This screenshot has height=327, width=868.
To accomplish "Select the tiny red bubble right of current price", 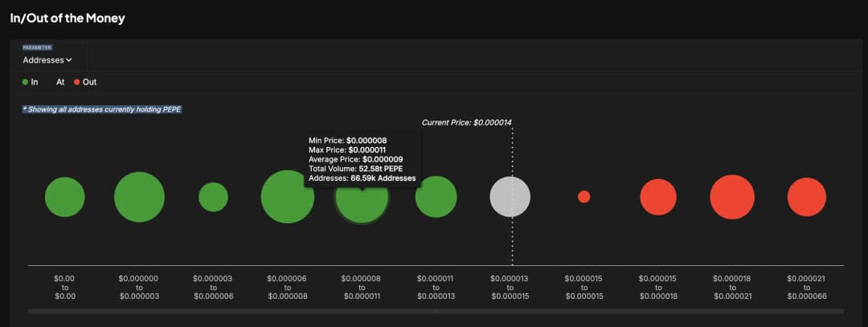I will coord(584,197).
